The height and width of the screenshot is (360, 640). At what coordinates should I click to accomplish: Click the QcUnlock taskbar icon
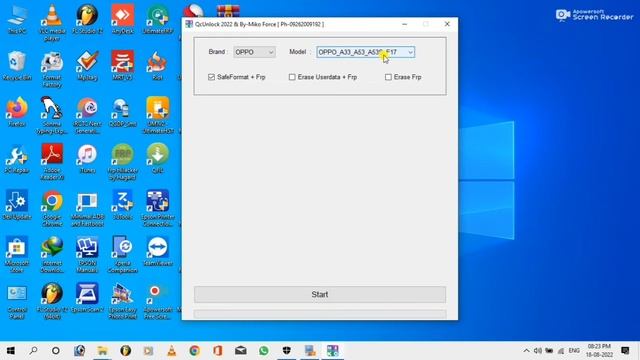(x=332, y=351)
